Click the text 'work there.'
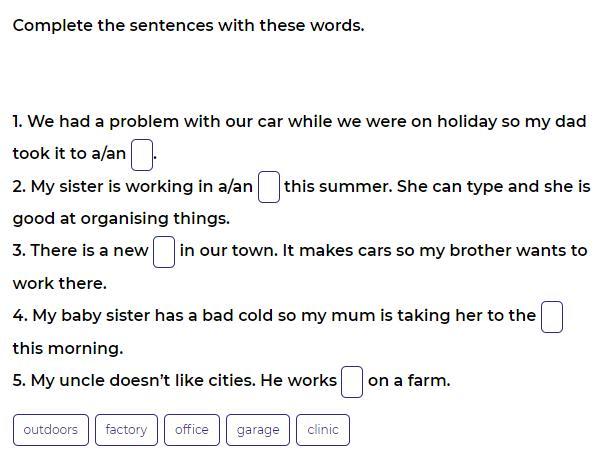Image resolution: width=601 pixels, height=452 pixels. click(x=60, y=284)
